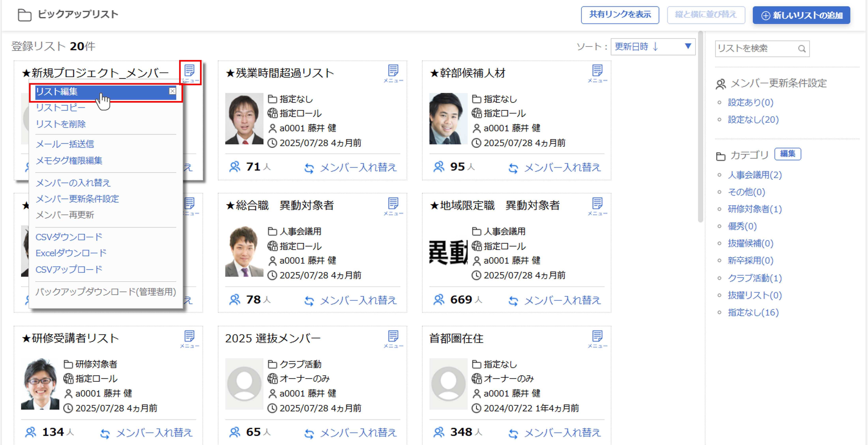This screenshot has height=445, width=868.
Task: Click 新しいリストの追加 button
Action: coord(801,16)
